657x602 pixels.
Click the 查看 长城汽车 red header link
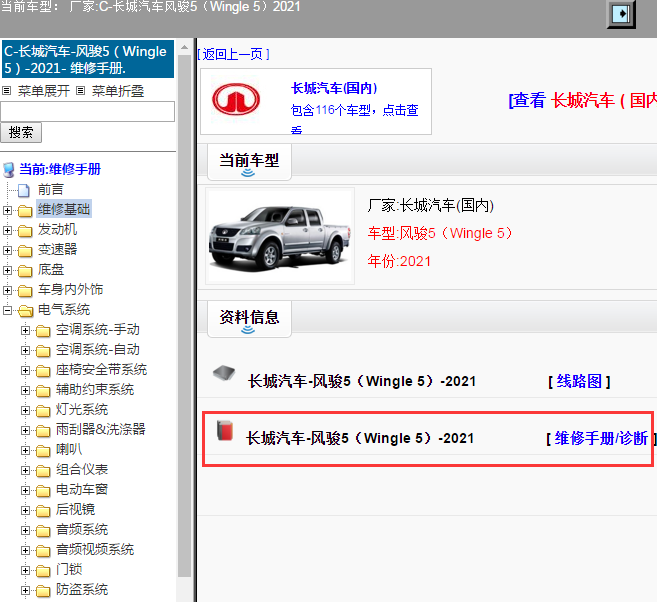click(582, 101)
